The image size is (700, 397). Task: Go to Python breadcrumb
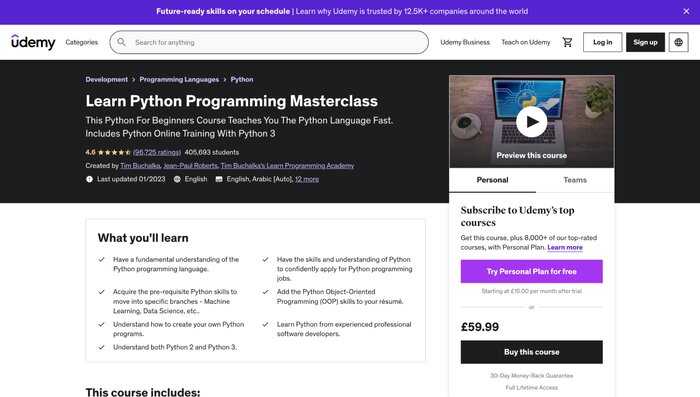tap(242, 79)
